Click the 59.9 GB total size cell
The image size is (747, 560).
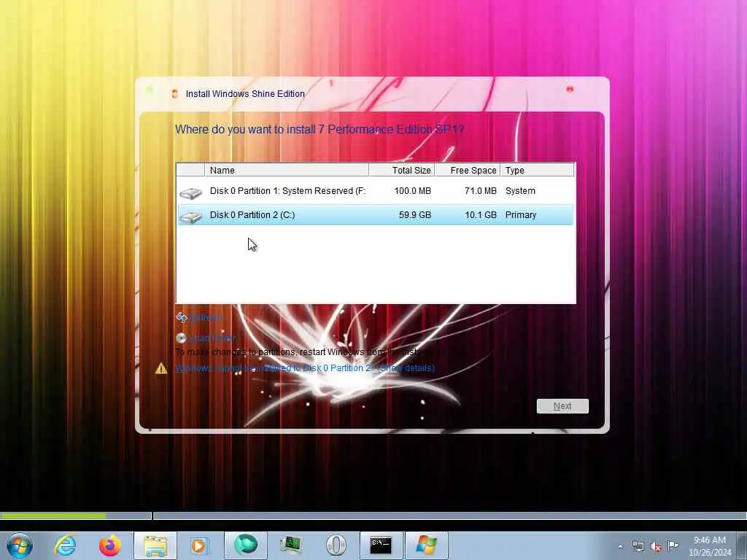click(415, 215)
